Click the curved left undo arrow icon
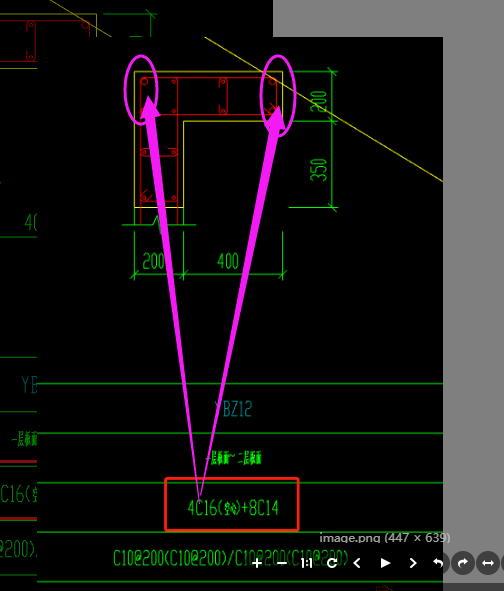This screenshot has height=591, width=504. click(x=438, y=563)
